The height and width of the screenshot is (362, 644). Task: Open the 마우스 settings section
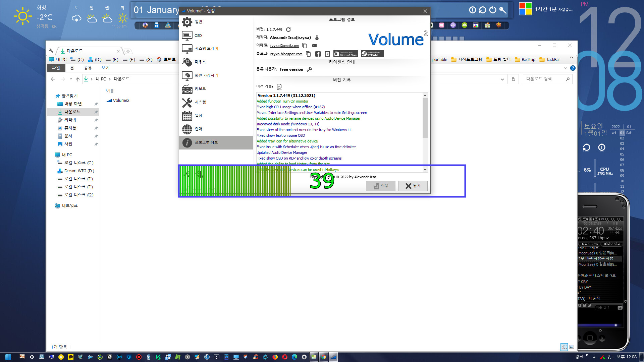(216, 62)
